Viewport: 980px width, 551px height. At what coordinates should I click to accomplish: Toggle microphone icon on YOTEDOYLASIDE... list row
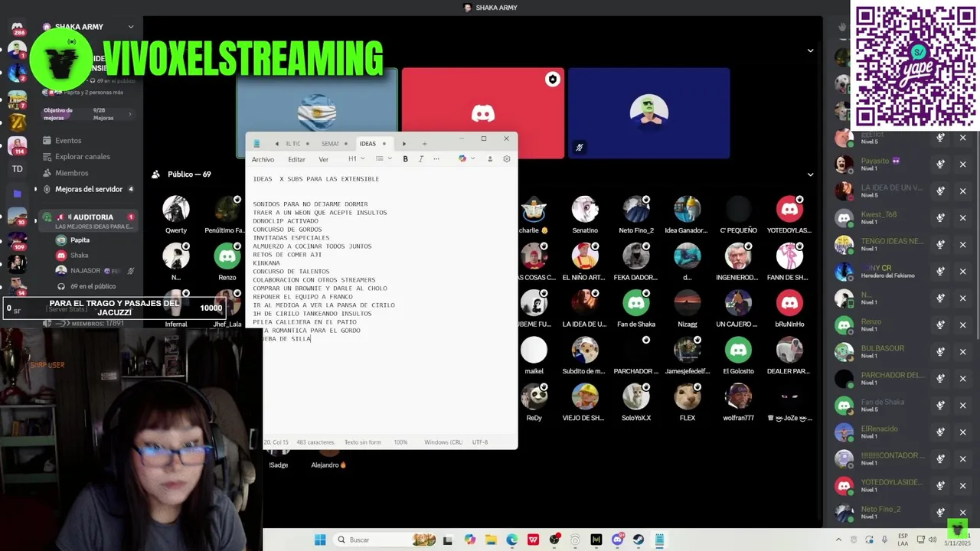[940, 486]
